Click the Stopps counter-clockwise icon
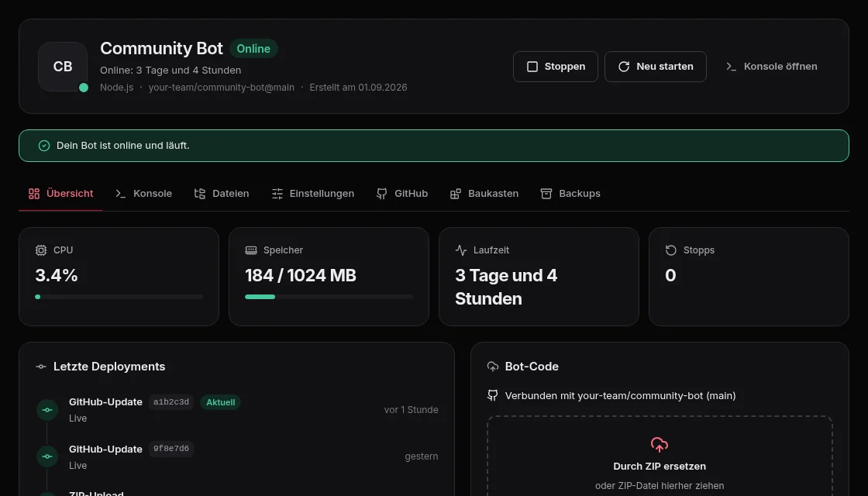868x496 pixels. (x=671, y=250)
